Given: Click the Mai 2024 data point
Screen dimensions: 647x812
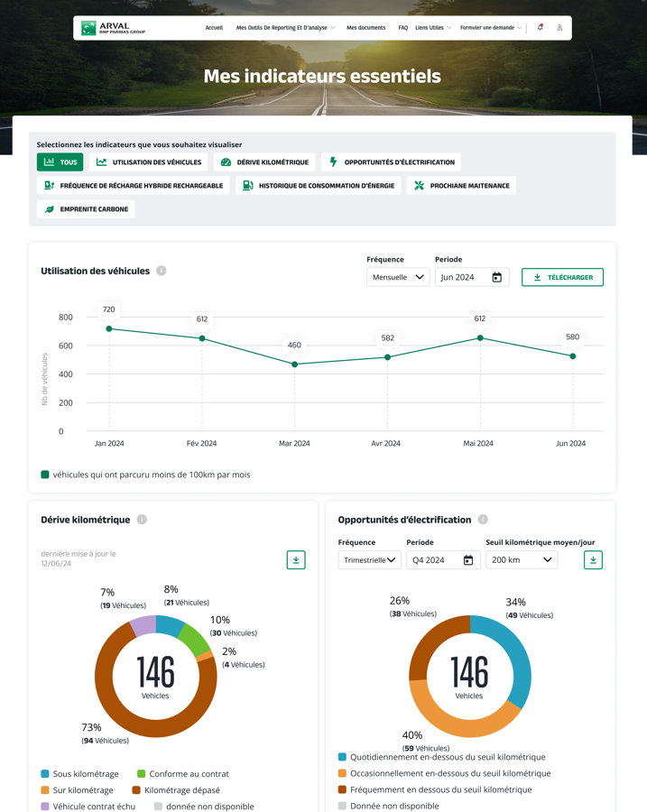Looking at the screenshot, I should pyautogui.click(x=480, y=338).
